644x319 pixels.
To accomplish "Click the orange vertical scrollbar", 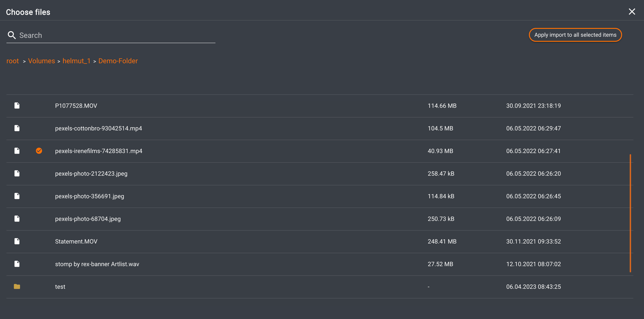I will (630, 213).
